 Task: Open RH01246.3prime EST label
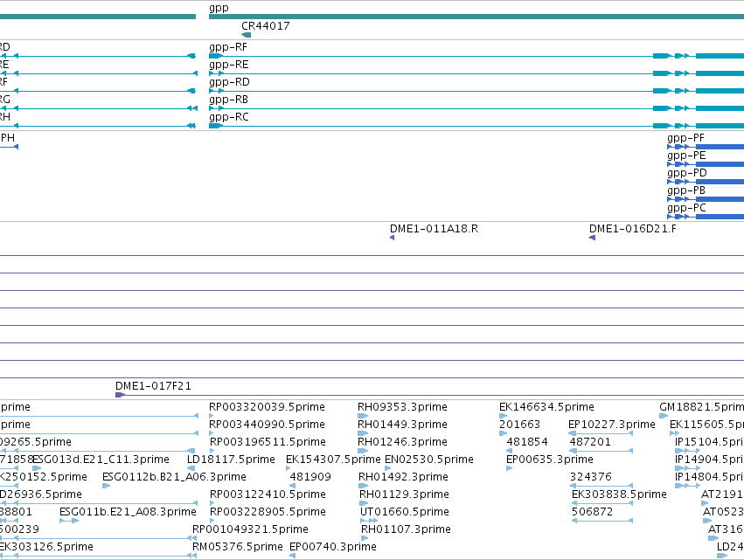tap(402, 442)
